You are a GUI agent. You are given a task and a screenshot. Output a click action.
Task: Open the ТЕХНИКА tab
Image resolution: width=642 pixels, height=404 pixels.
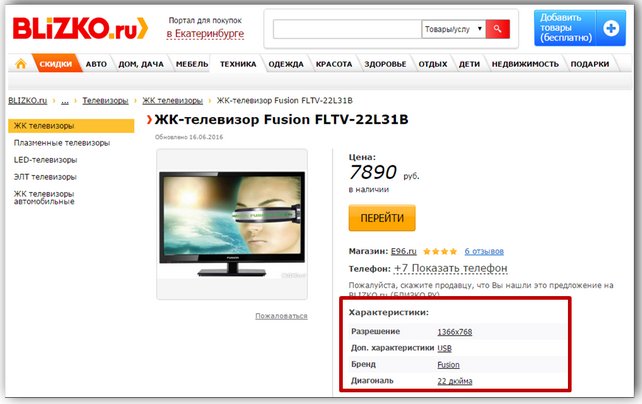point(238,64)
